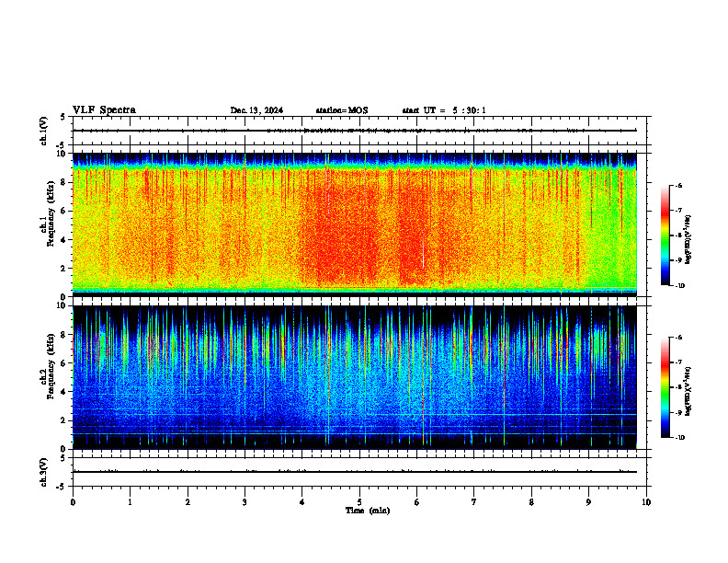
Task: Select the "start UT = 5:30:1" text
Action: click(x=444, y=110)
